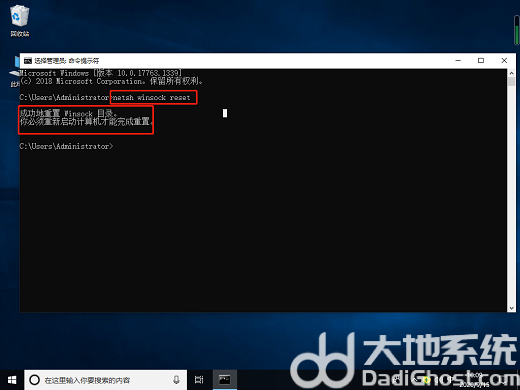Click the console scrollbar up arrow
The height and width of the screenshot is (390, 520).
pos(511,73)
